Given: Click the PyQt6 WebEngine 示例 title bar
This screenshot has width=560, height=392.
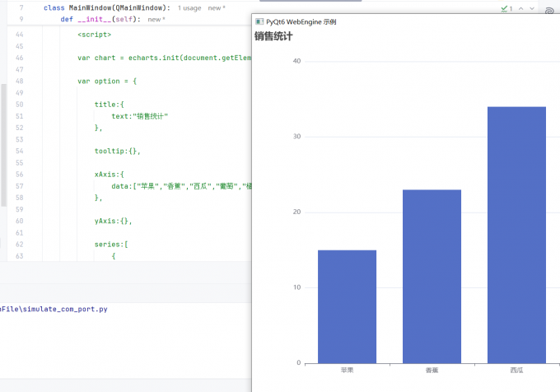Looking at the screenshot, I should click(x=406, y=21).
